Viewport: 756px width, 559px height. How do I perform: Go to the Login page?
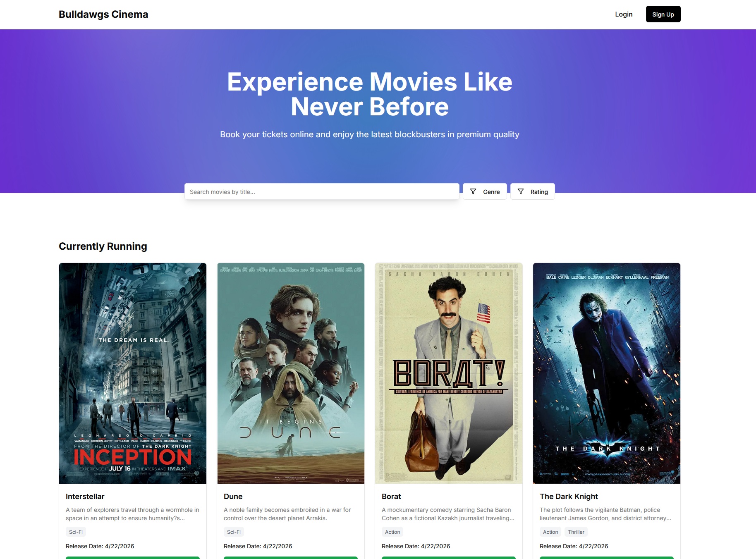point(624,14)
